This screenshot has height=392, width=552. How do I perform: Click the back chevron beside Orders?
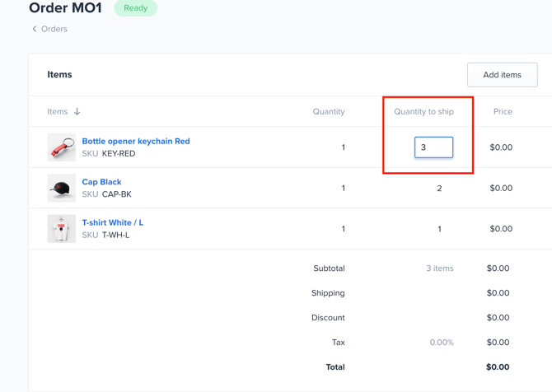tap(35, 29)
